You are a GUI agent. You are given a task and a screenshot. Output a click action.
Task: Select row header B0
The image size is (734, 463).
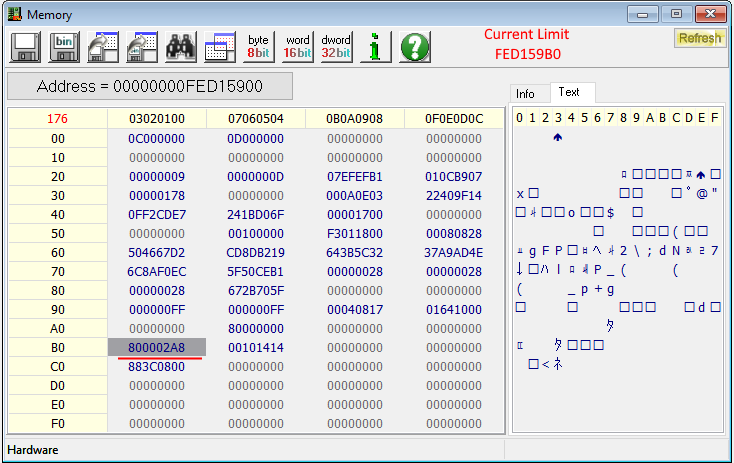pos(58,347)
